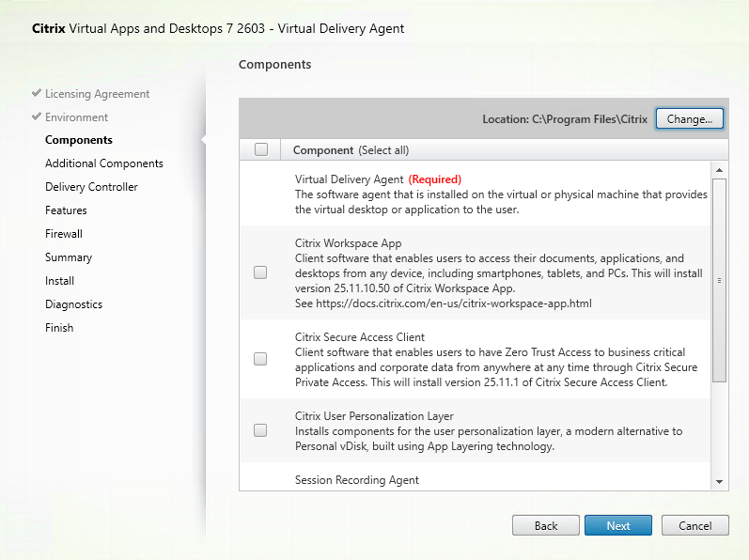Click the Components page heading

274,65
